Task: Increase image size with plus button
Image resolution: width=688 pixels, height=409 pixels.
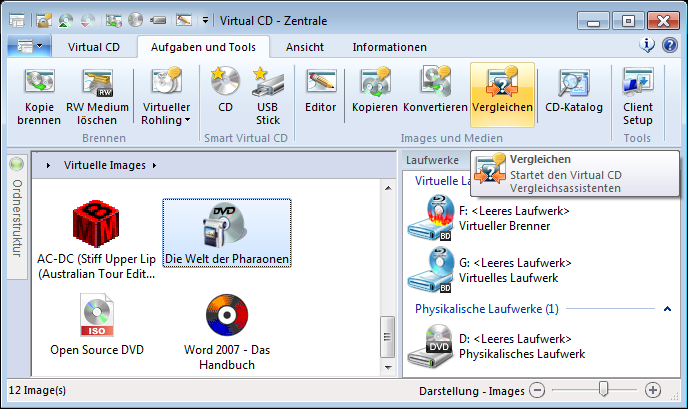Action: [653, 390]
